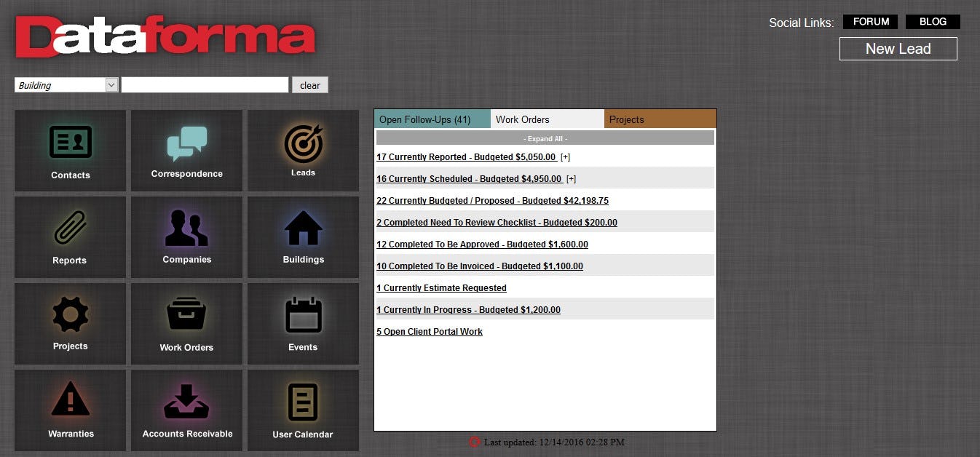Image resolution: width=980 pixels, height=457 pixels.
Task: Click the New Lead button
Action: coord(898,49)
